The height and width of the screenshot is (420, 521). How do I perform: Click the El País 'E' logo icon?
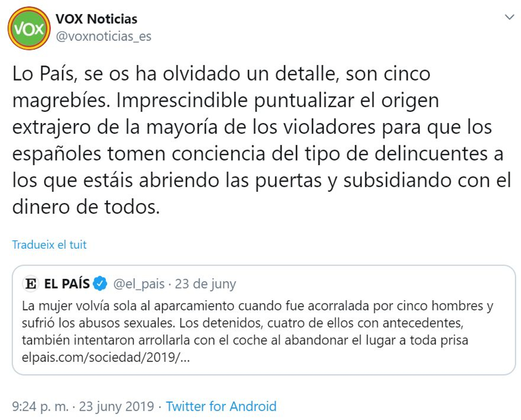31,283
